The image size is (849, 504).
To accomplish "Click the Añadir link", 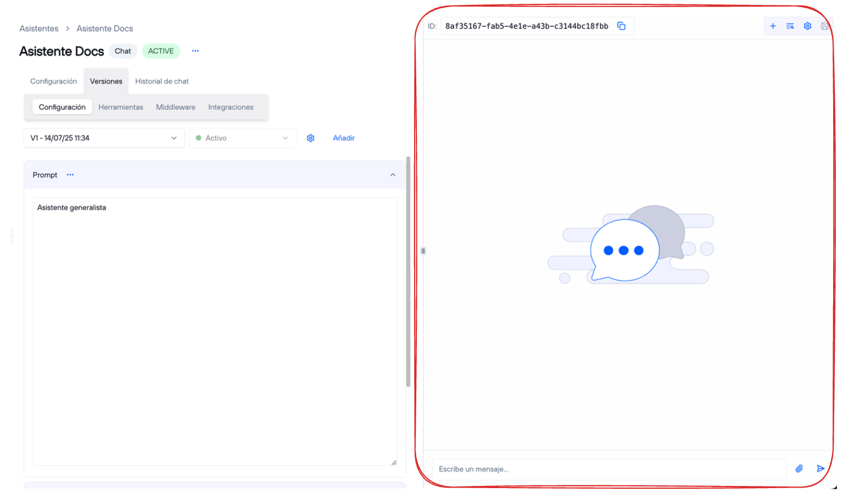I will click(x=344, y=138).
